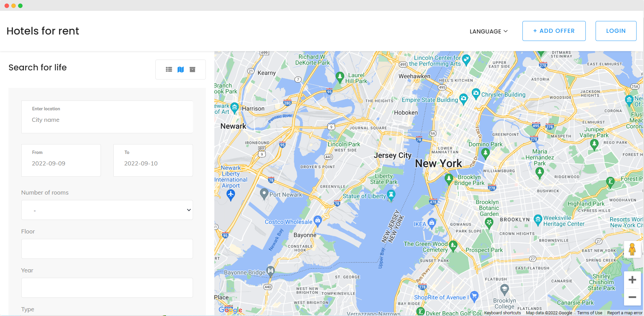
Task: Click the New York city label
Action: point(438,163)
